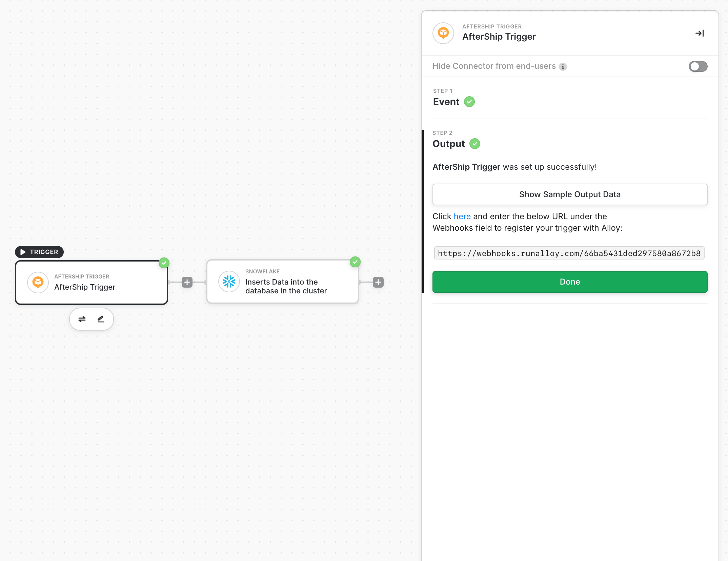The image size is (728, 561).
Task: Click Show Sample Output Data button
Action: [x=570, y=194]
